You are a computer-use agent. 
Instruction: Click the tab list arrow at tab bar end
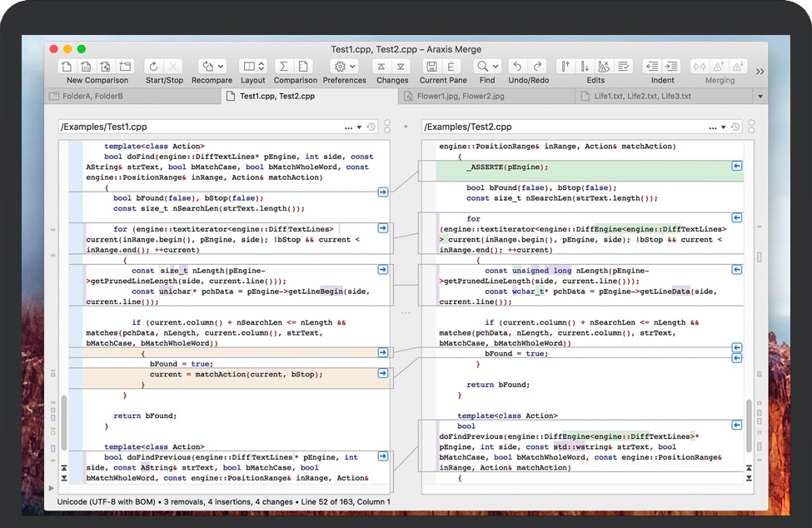coord(760,97)
